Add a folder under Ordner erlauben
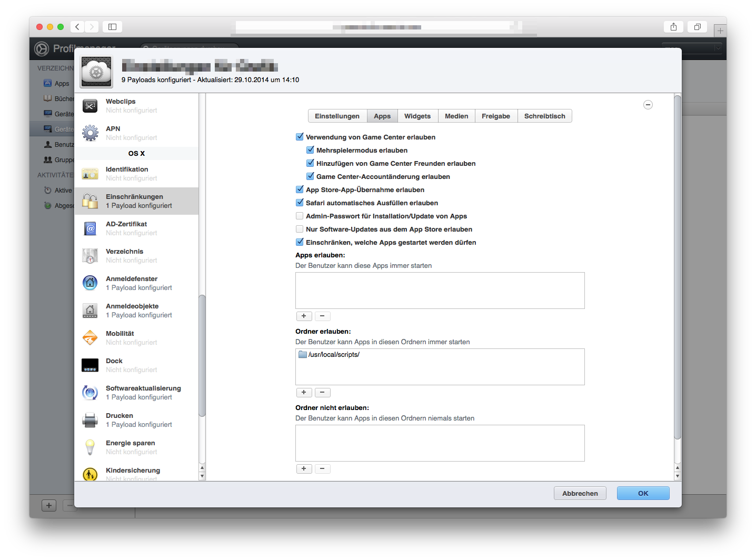 (x=304, y=393)
